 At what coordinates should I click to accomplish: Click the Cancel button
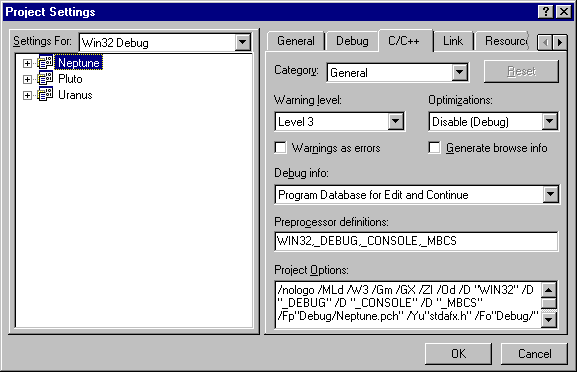(534, 354)
